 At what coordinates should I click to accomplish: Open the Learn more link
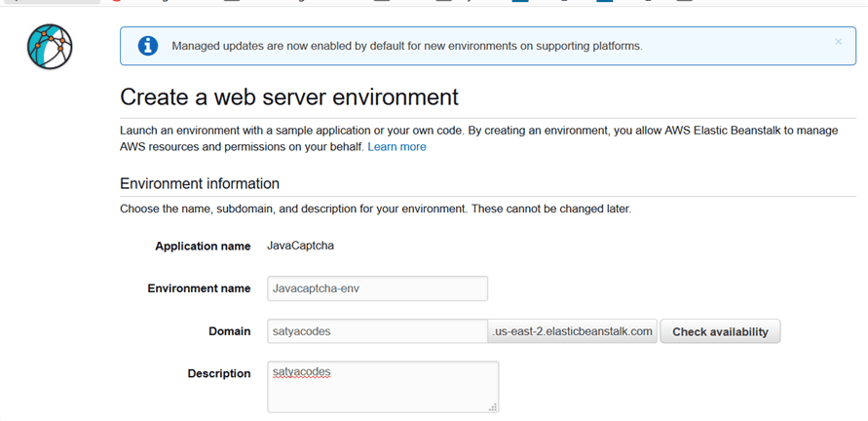click(x=396, y=147)
